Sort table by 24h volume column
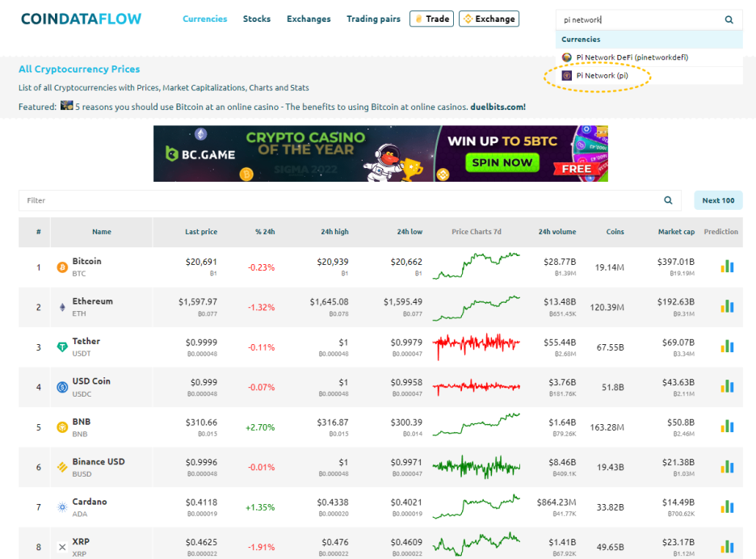Viewport: 756px width, 559px height. [x=557, y=232]
